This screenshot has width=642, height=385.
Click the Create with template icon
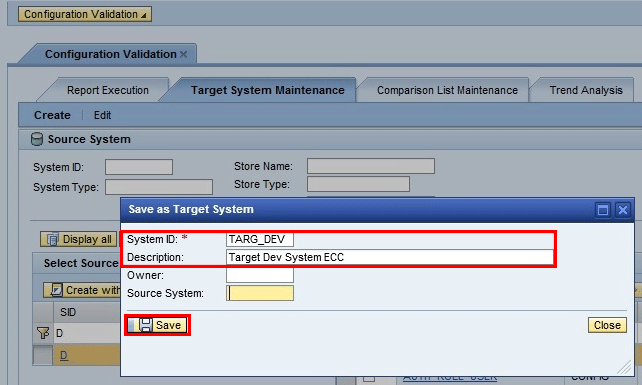tap(56, 290)
